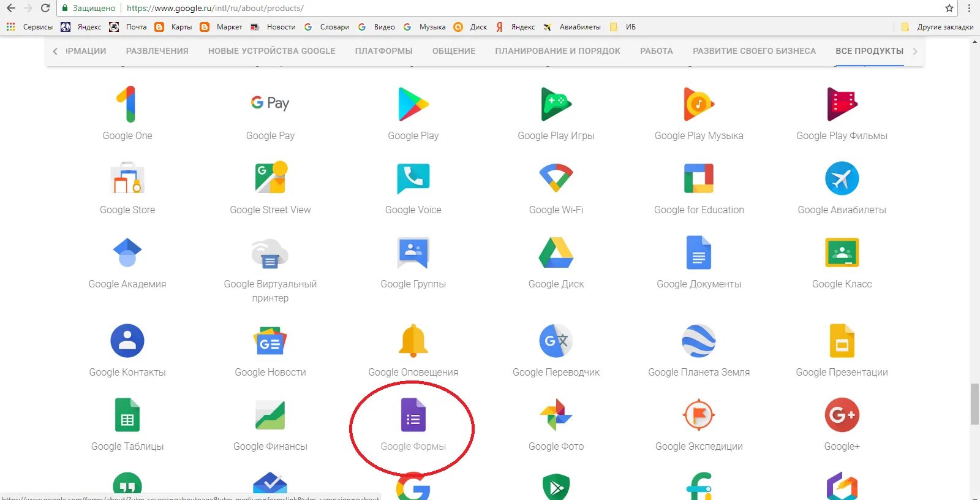Open the Google Переводчик translate icon

click(x=556, y=341)
